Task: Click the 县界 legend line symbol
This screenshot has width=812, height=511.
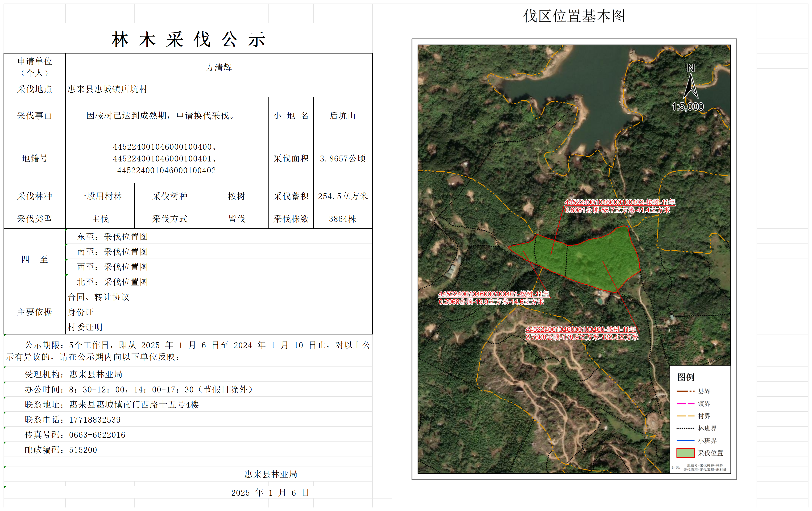Action: tap(686, 391)
